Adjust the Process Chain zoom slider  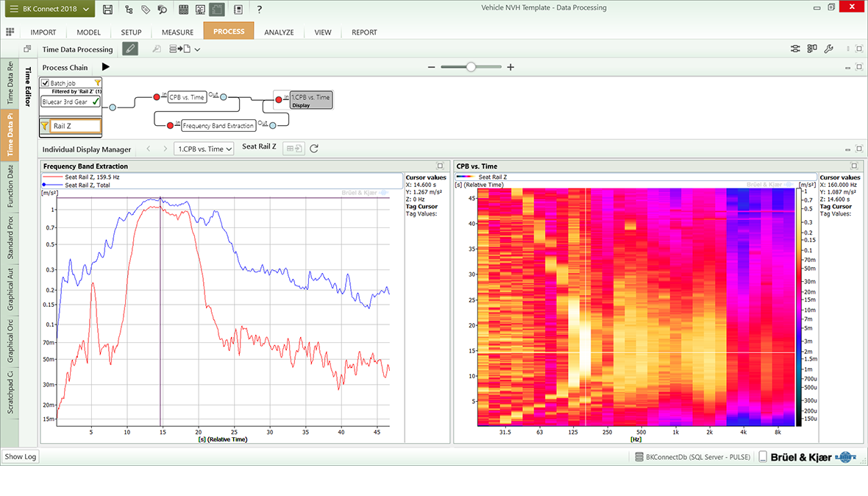pos(471,67)
